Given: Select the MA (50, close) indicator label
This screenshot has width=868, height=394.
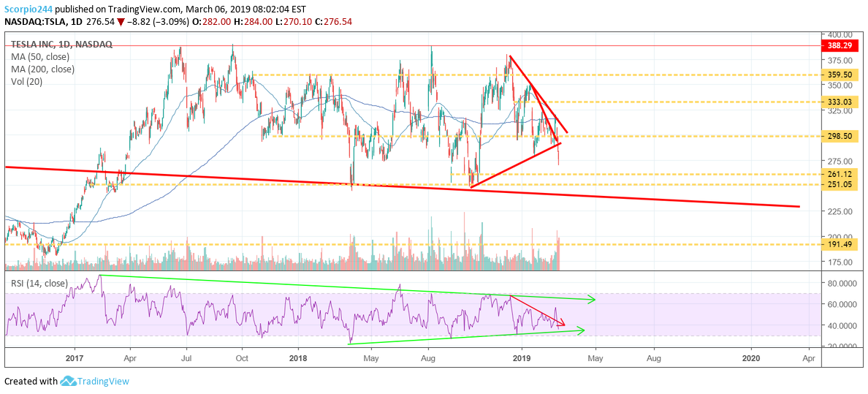Looking at the screenshot, I should [x=41, y=57].
